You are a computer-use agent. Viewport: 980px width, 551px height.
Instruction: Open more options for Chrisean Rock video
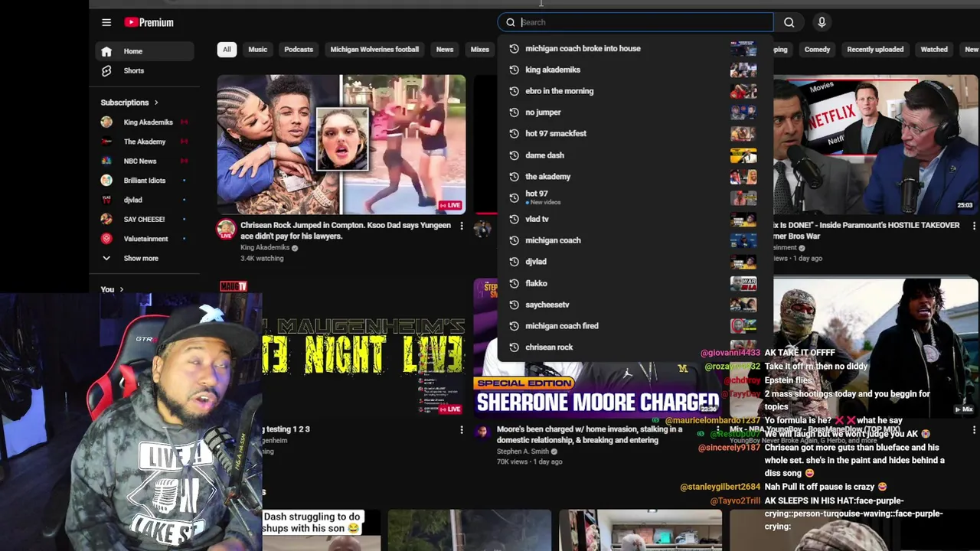coord(461,226)
